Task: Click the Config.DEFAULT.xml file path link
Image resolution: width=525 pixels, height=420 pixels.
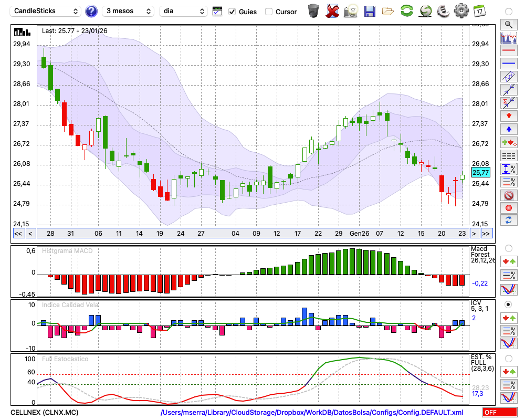Action: click(x=312, y=413)
